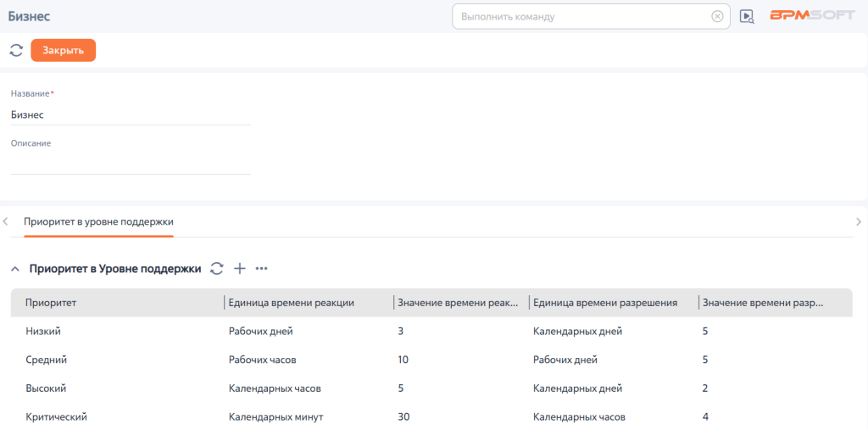Click the resolution value 2 cell
This screenshot has height=430, width=868.
705,388
